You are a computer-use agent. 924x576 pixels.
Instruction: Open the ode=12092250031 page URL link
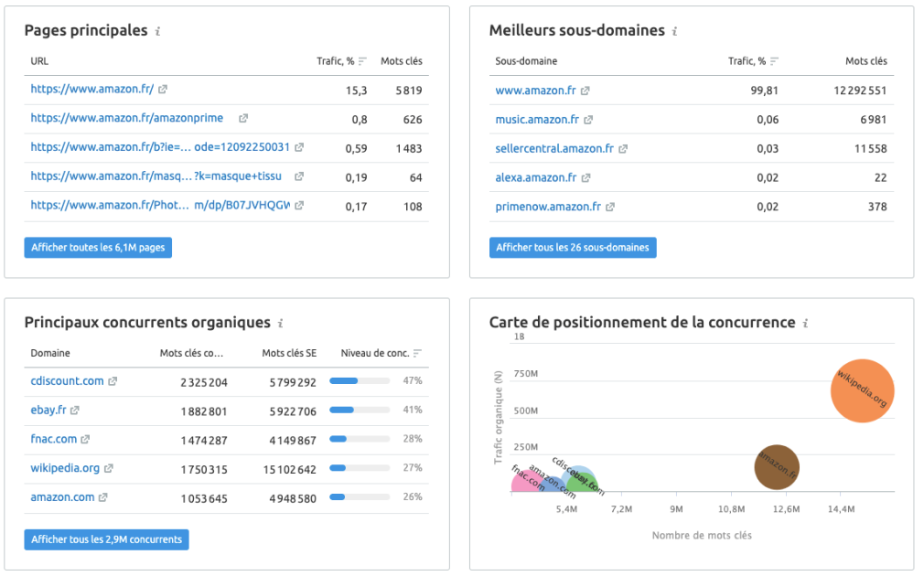pos(160,146)
